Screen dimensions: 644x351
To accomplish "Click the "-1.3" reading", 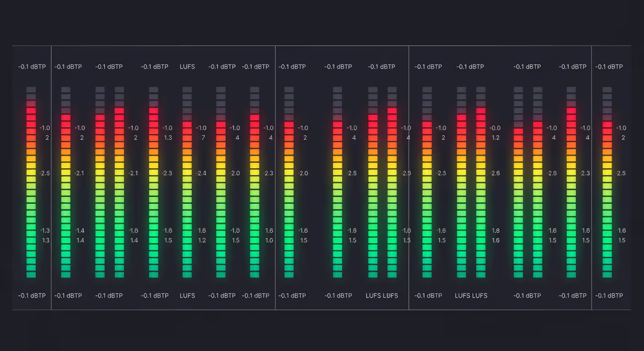I will [x=45, y=231].
